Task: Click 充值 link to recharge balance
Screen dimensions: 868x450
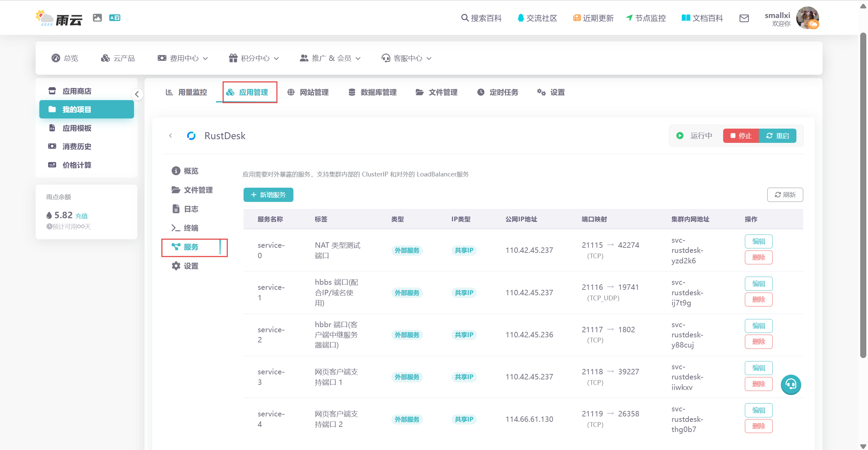Action: (81, 216)
